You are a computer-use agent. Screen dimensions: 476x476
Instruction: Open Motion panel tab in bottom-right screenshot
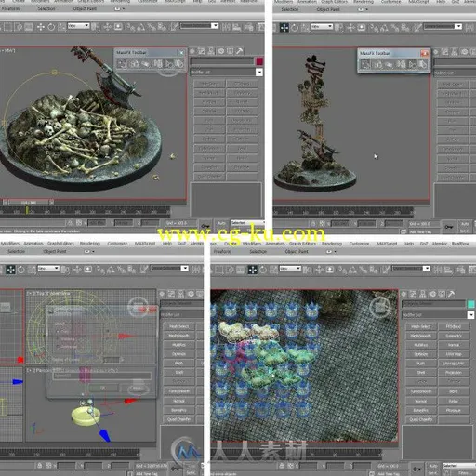click(x=432, y=294)
